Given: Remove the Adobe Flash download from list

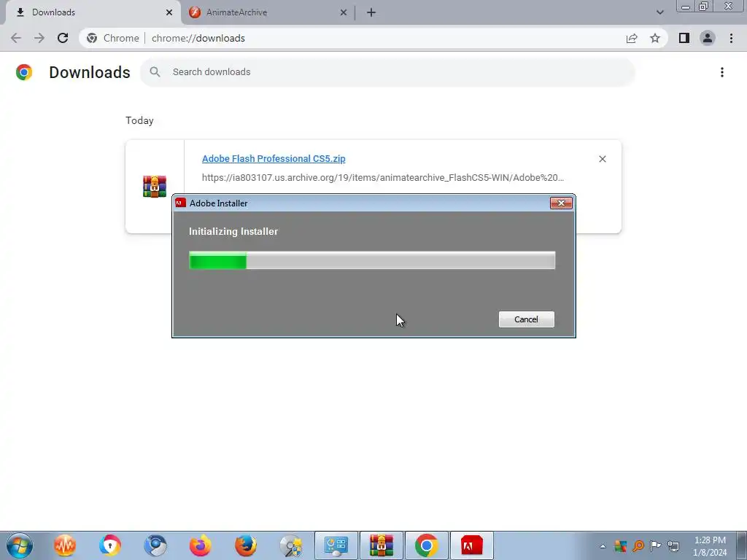Looking at the screenshot, I should coord(602,159).
